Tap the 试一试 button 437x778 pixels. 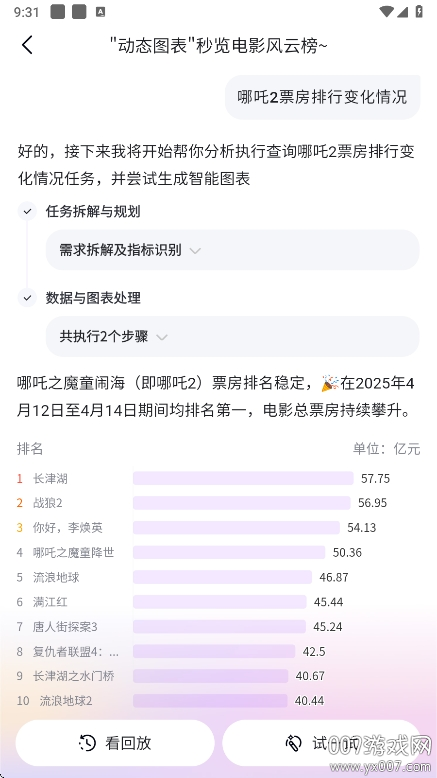click(321, 743)
